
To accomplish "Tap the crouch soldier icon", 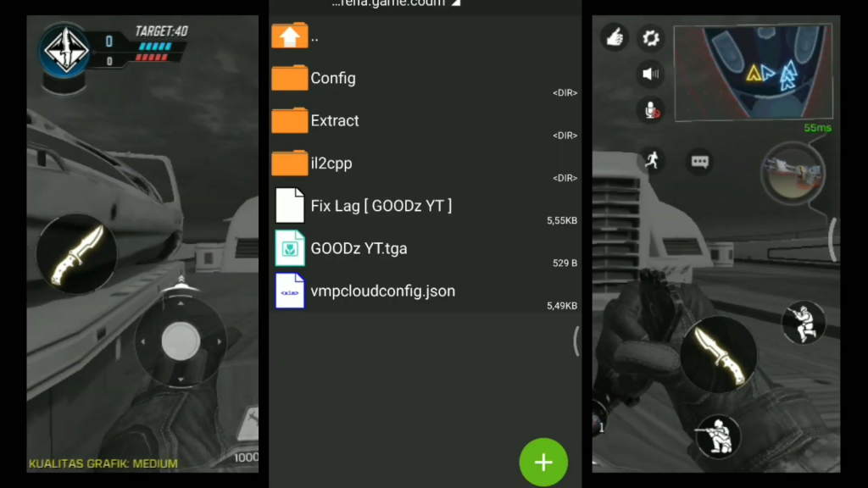I will pos(718,436).
